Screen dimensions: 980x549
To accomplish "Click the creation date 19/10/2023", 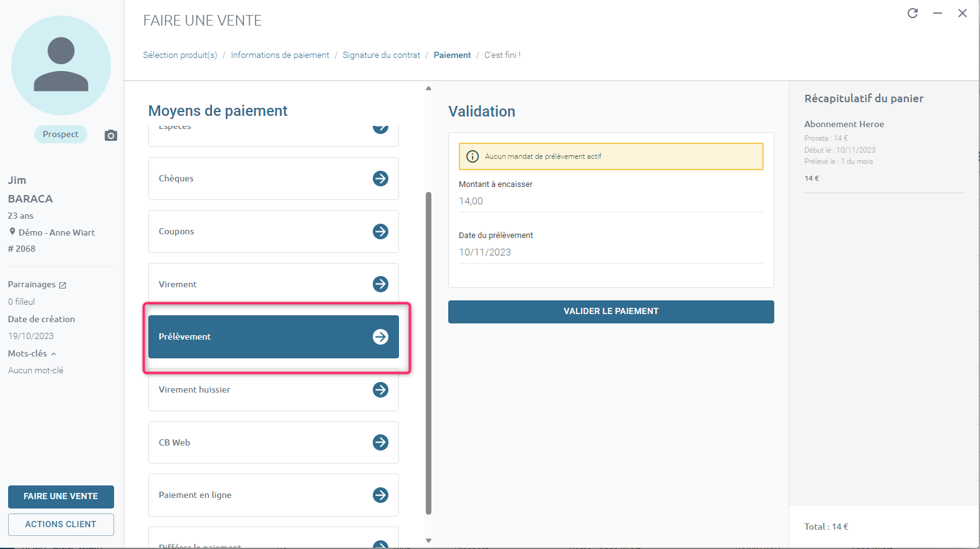I will pos(31,336).
